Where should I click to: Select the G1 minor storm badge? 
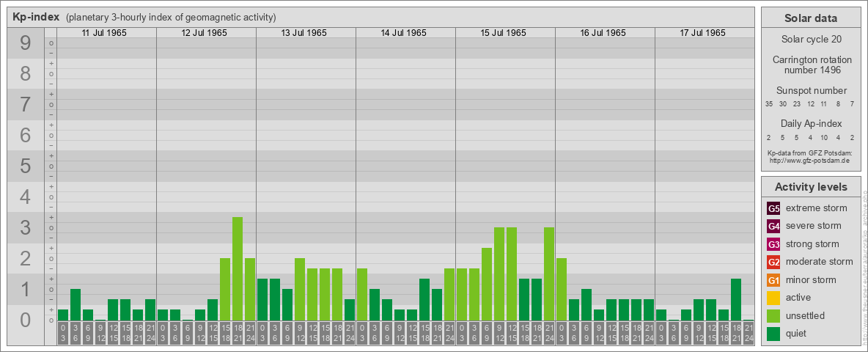coord(773,280)
